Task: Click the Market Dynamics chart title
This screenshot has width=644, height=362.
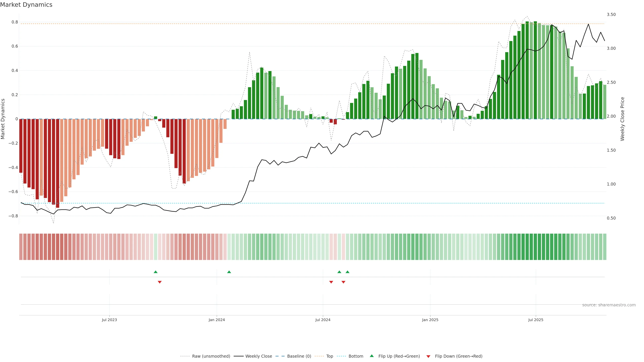Action: (x=26, y=5)
